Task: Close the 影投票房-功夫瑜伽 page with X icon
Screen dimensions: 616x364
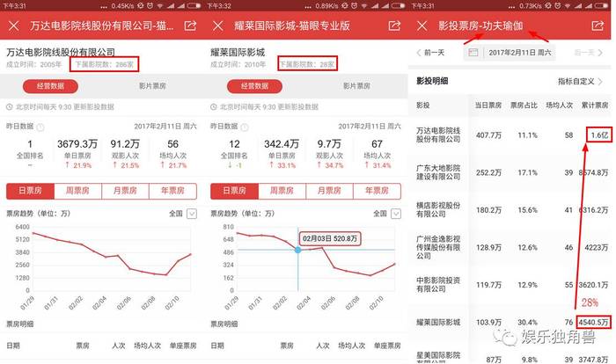Action: tap(423, 27)
